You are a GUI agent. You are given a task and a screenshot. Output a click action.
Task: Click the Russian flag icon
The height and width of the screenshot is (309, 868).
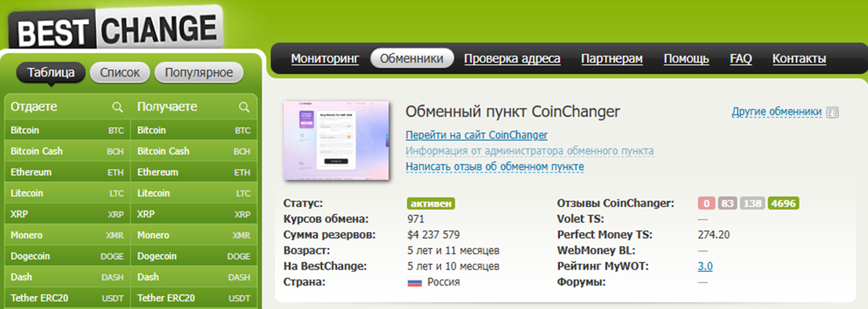pyautogui.click(x=414, y=282)
